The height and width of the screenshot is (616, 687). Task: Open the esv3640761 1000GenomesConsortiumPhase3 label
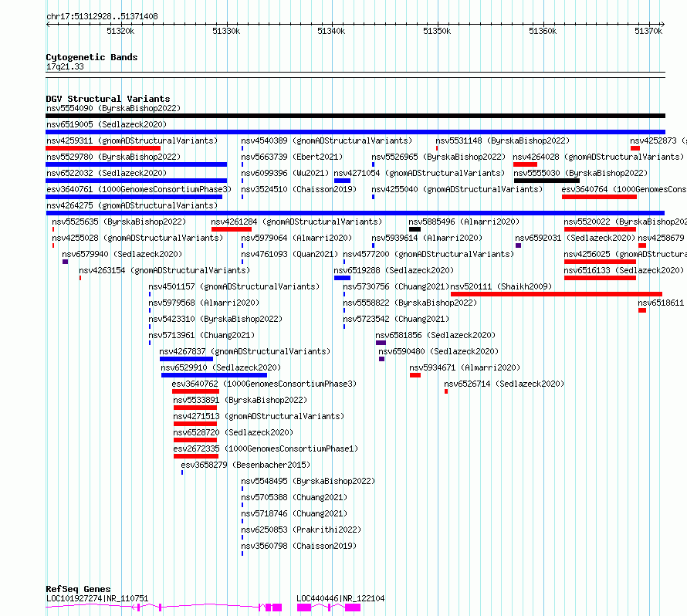[x=139, y=189]
